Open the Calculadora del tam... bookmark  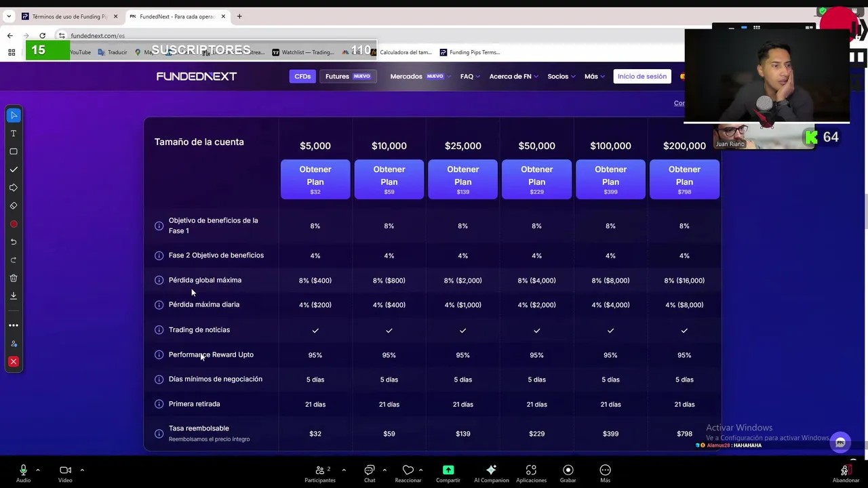click(400, 52)
